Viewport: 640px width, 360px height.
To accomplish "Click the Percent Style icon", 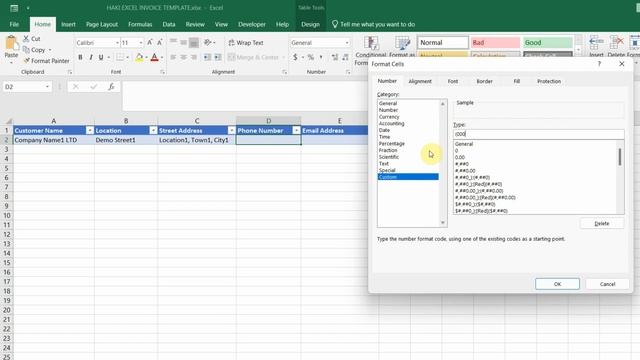I will (311, 57).
